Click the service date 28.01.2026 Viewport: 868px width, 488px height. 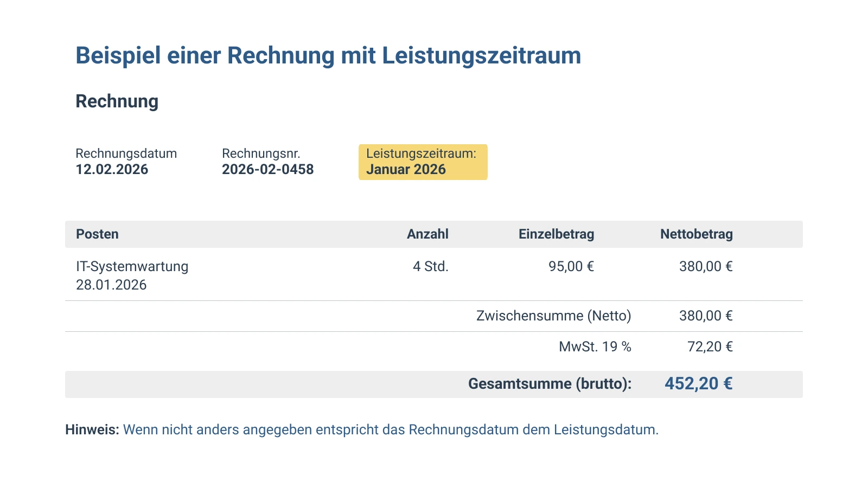point(111,284)
